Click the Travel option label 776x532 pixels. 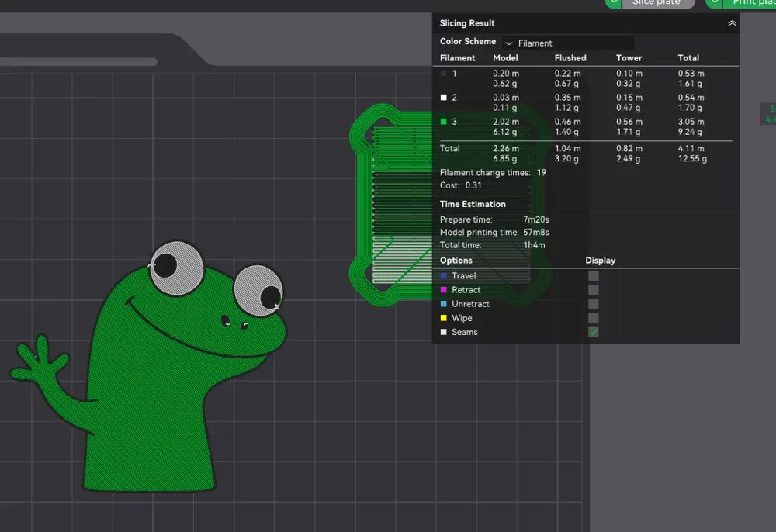[464, 276]
